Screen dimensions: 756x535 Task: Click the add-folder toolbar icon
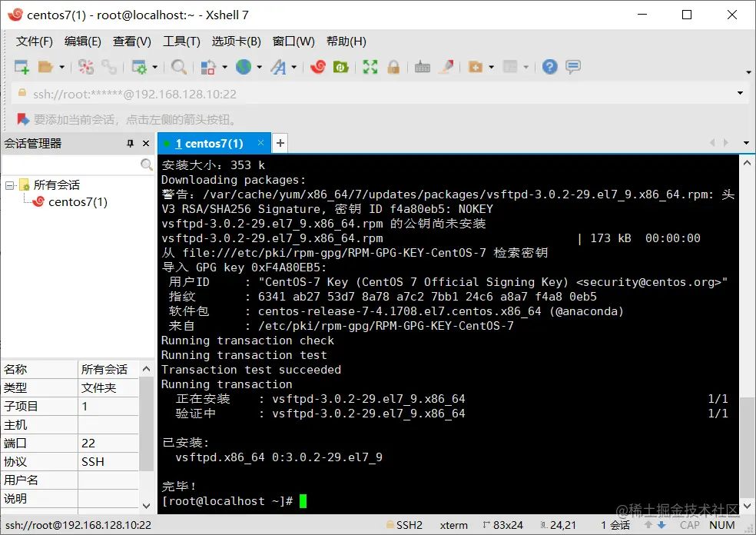(476, 67)
